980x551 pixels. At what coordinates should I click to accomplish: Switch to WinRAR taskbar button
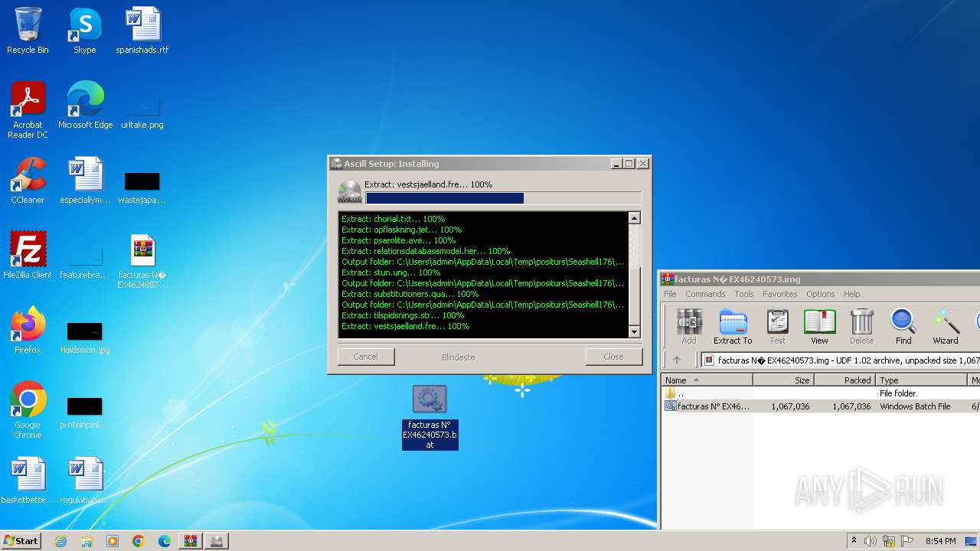tap(191, 541)
